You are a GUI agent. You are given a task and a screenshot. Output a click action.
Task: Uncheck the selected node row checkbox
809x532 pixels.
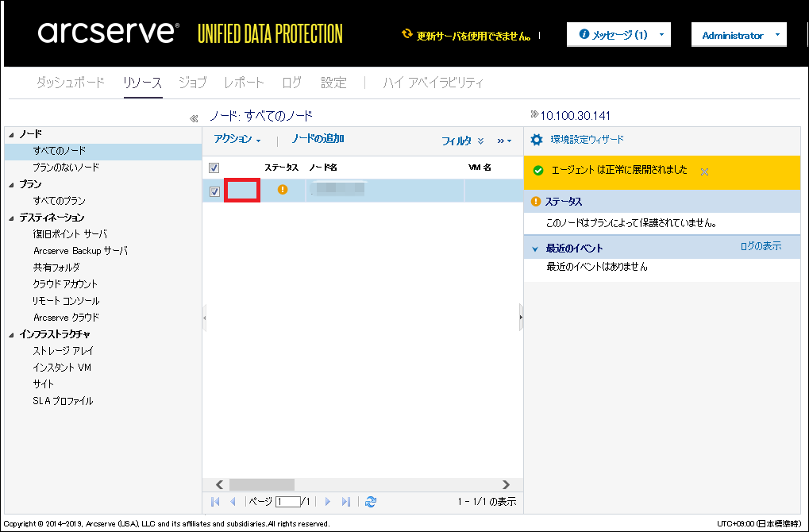[214, 191]
